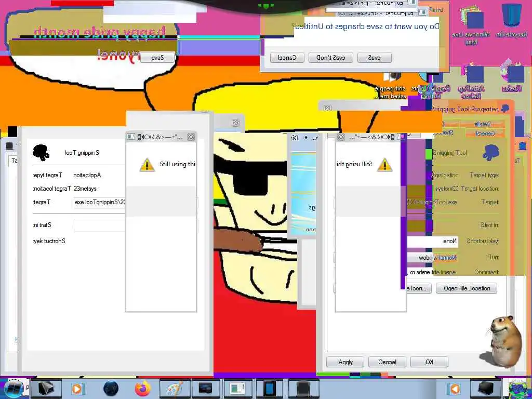Image resolution: width=532 pixels, height=399 pixels.
Task: Click Shortcut key field showing None
Action: pyautogui.click(x=433, y=241)
